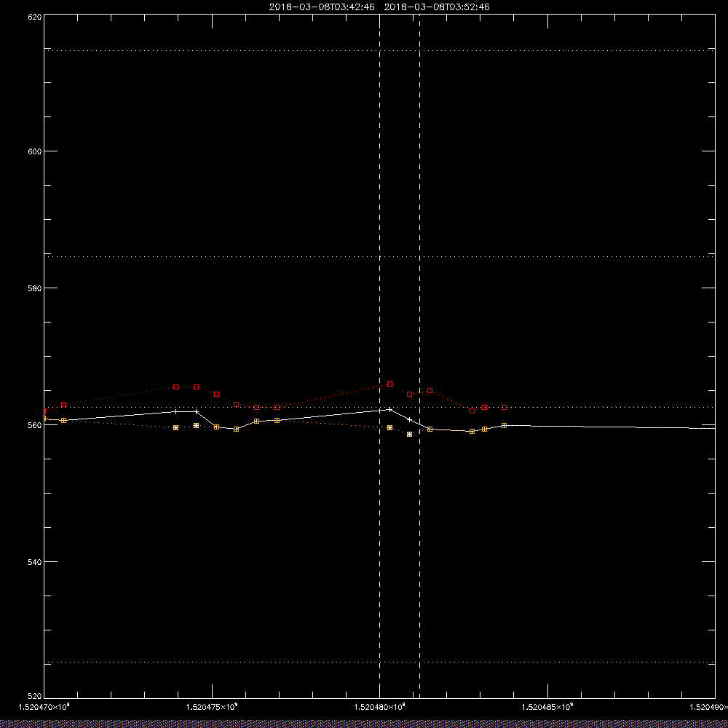Click the 1.520480×10⁹ x-axis label
728x728 pixels.
[380, 707]
